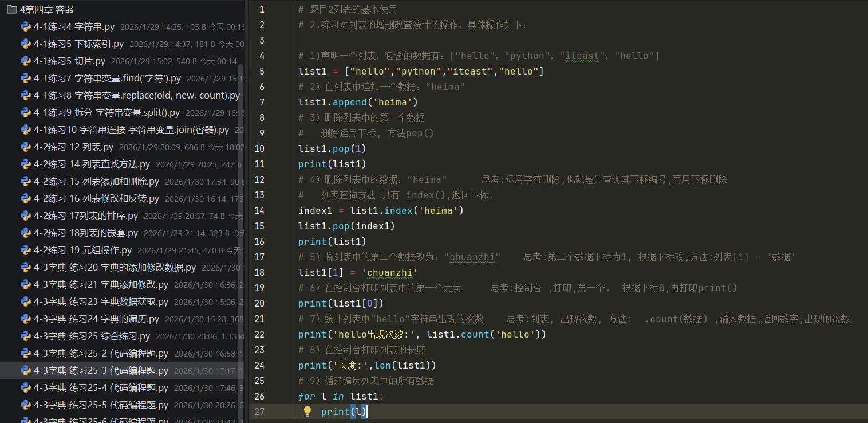Click Python icon beside 4-1练习10 字符串连接 join file
This screenshot has width=868, height=423.
[25, 130]
